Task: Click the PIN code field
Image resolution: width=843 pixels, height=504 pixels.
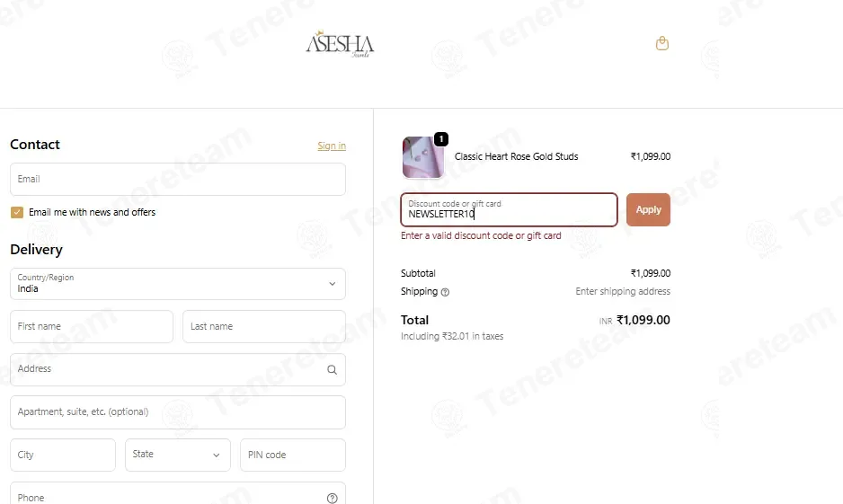Action: tap(293, 455)
